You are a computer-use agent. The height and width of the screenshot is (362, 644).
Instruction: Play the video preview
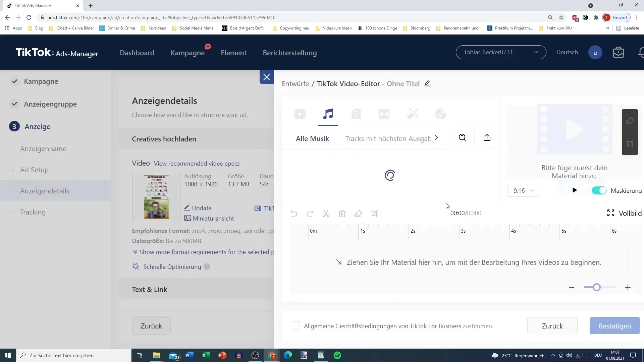coord(575,190)
